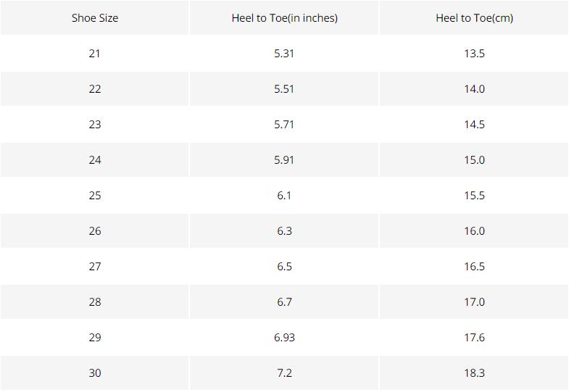Select shoe size 28 cell
569x392 pixels.
(95, 302)
